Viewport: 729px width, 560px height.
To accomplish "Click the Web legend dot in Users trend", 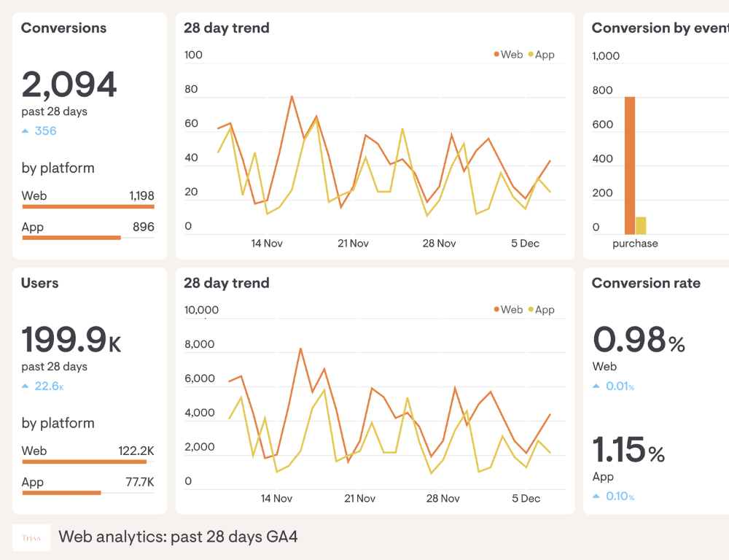I will (496, 310).
